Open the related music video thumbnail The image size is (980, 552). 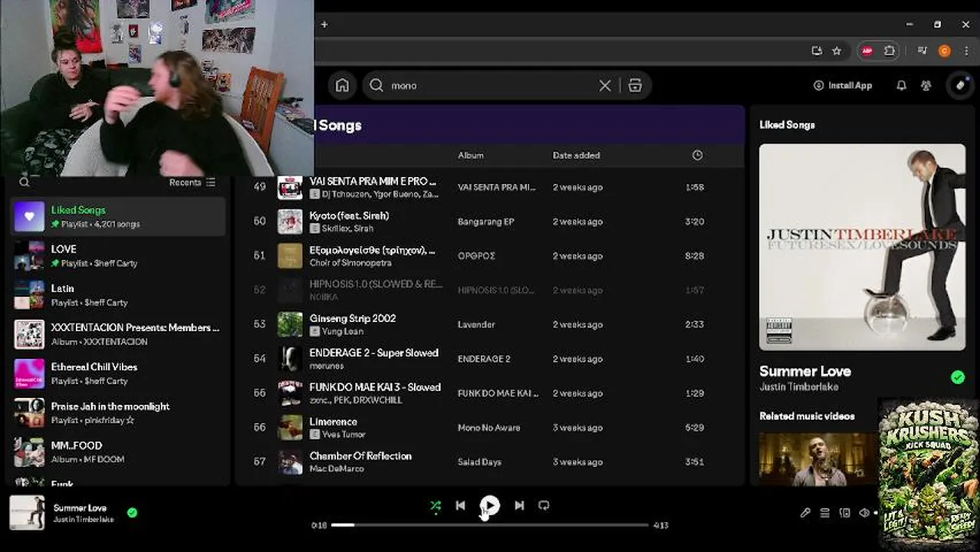[x=819, y=459]
